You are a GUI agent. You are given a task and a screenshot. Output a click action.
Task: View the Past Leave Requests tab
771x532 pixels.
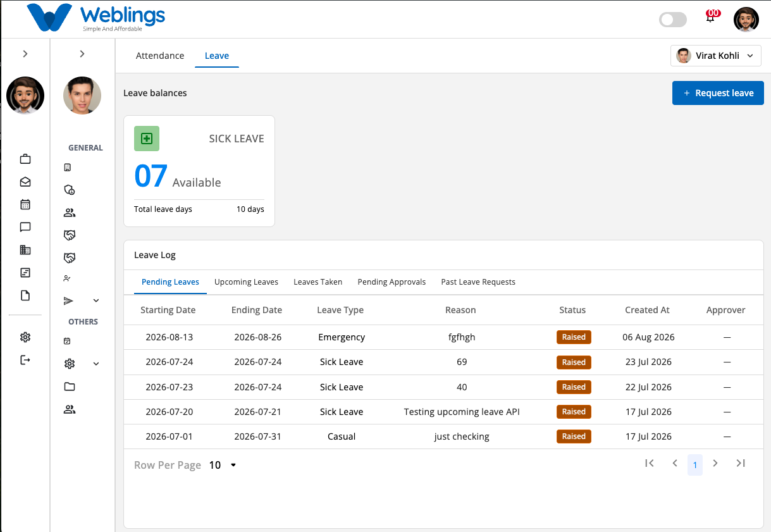coord(478,282)
